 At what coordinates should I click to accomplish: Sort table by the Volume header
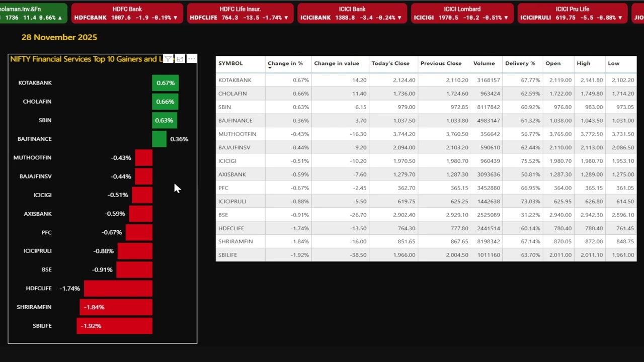(x=484, y=63)
